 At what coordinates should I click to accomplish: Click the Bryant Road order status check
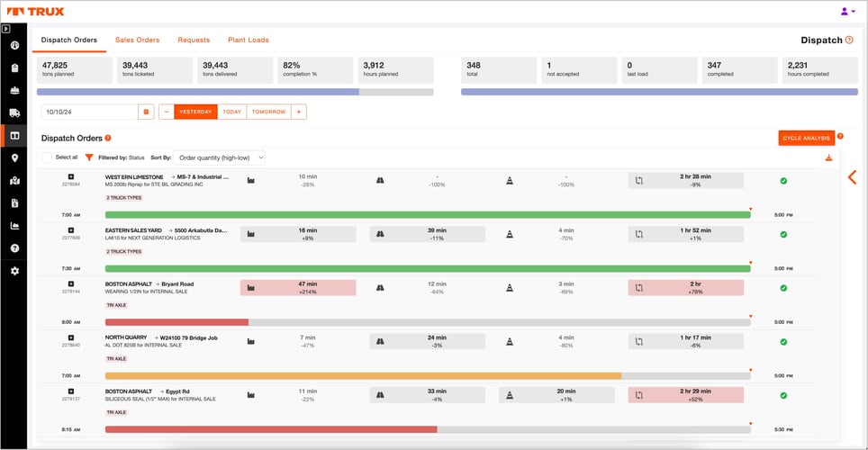click(783, 288)
